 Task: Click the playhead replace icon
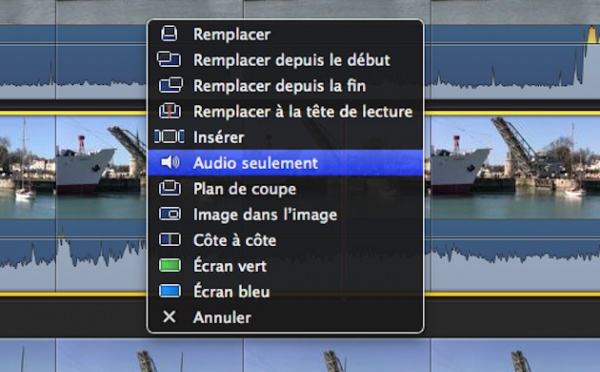pyautogui.click(x=170, y=111)
